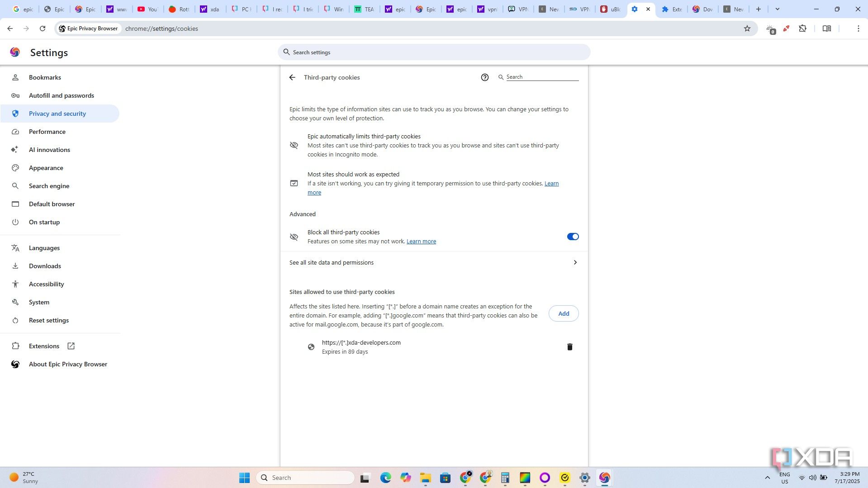Open weather widget showing 27°C Sunny
The height and width of the screenshot is (488, 868).
tap(25, 478)
